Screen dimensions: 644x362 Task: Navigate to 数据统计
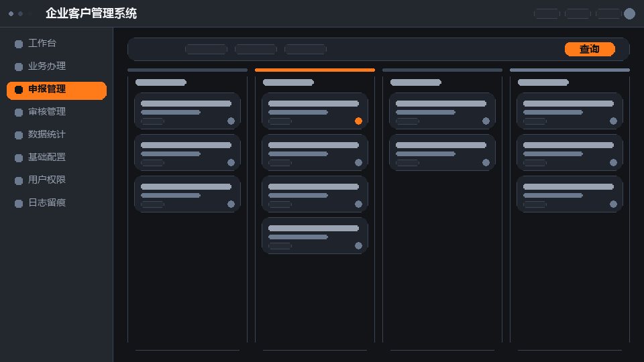[x=56, y=135]
